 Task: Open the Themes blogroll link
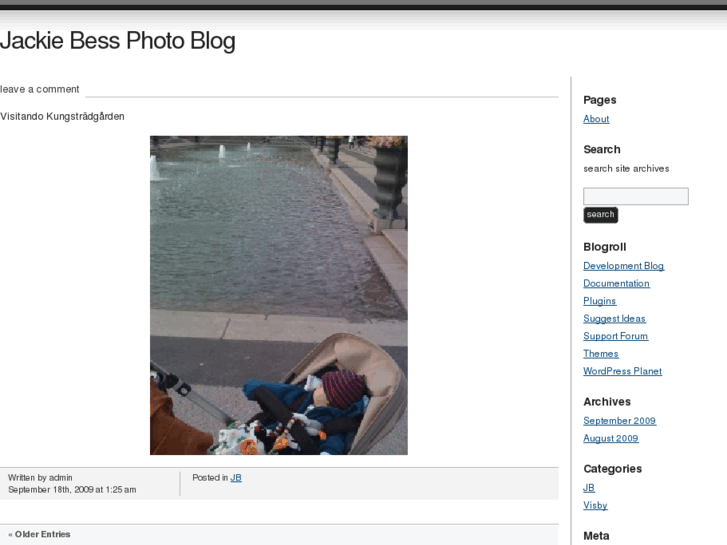[600, 353]
